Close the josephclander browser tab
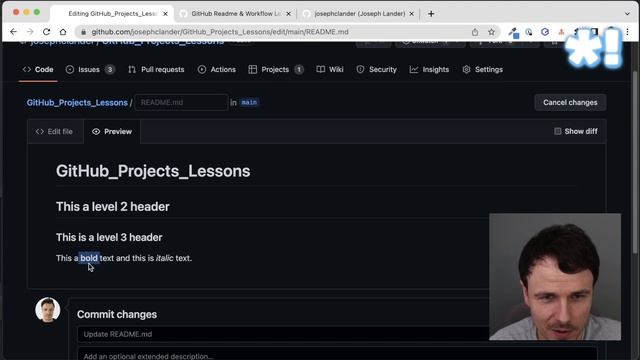The height and width of the screenshot is (360, 640). pyautogui.click(x=411, y=14)
